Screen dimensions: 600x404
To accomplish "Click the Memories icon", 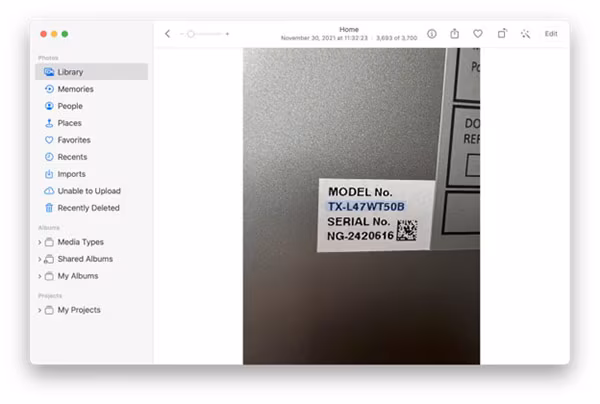I will tap(49, 89).
